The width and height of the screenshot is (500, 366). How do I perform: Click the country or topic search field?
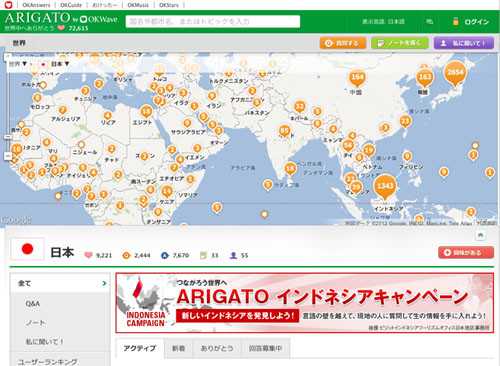pos(213,22)
